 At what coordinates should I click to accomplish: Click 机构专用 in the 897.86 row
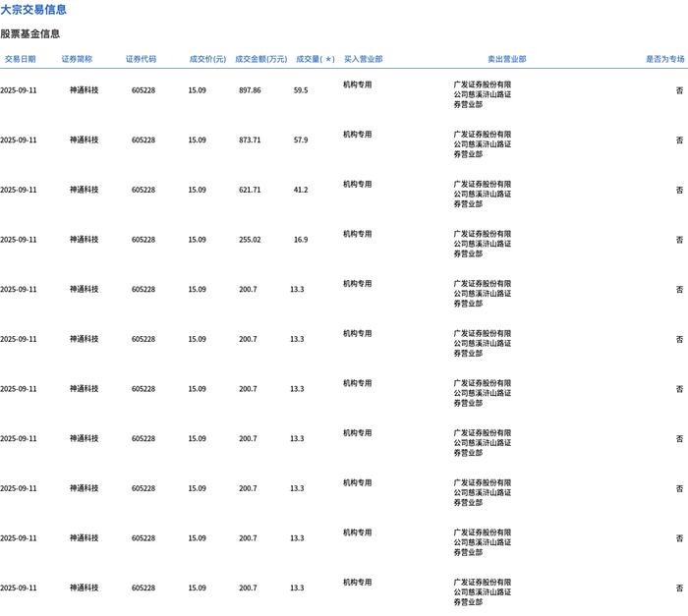[357, 84]
